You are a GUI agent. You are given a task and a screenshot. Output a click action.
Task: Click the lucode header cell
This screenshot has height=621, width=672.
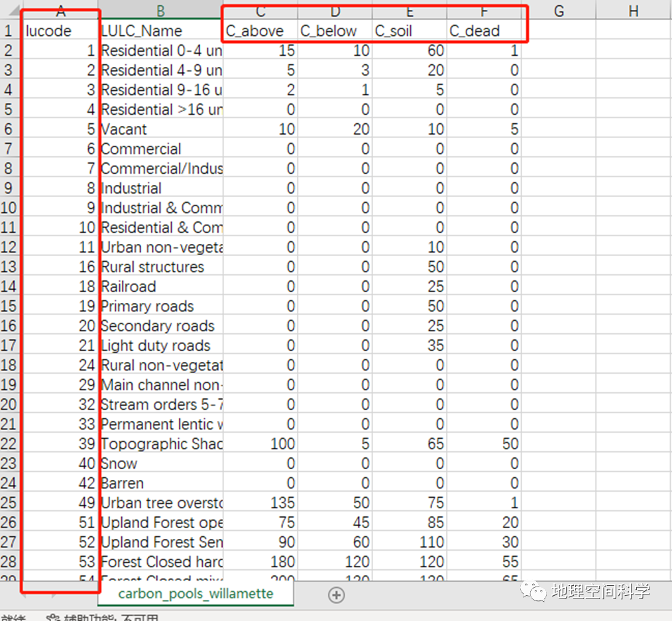click(x=60, y=31)
